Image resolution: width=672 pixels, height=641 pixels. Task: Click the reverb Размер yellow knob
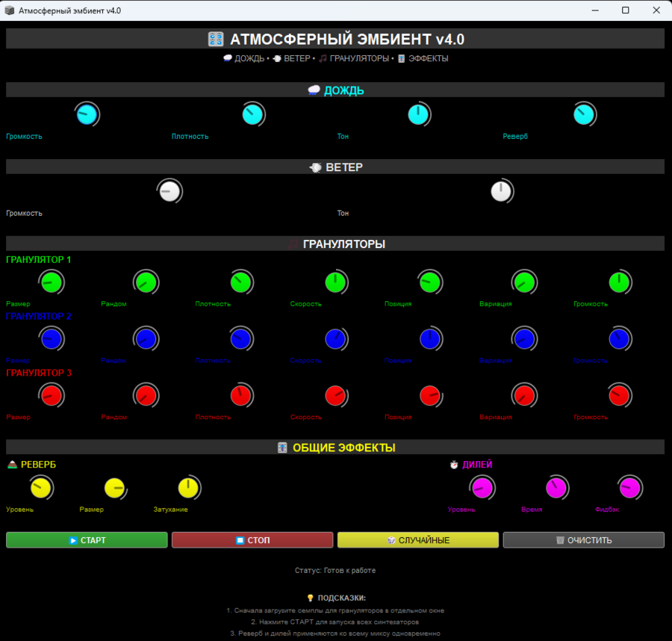coord(115,488)
